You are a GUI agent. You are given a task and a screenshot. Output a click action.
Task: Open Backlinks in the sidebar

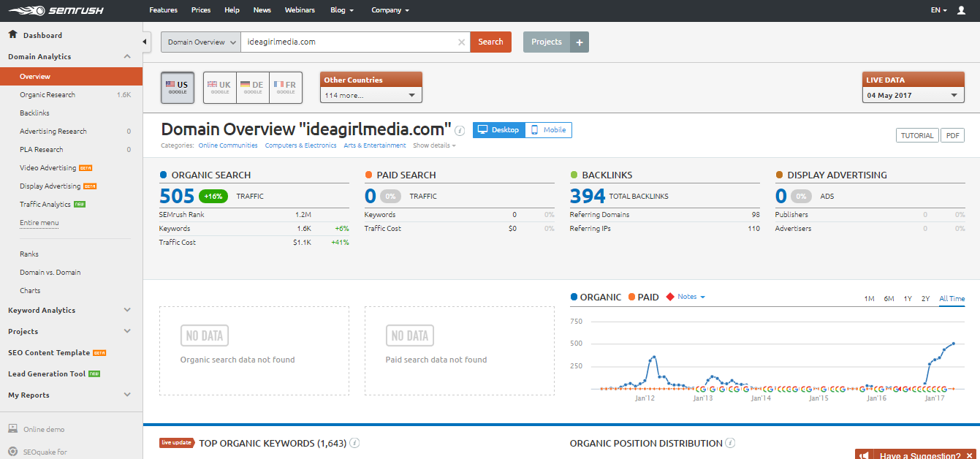coord(34,113)
